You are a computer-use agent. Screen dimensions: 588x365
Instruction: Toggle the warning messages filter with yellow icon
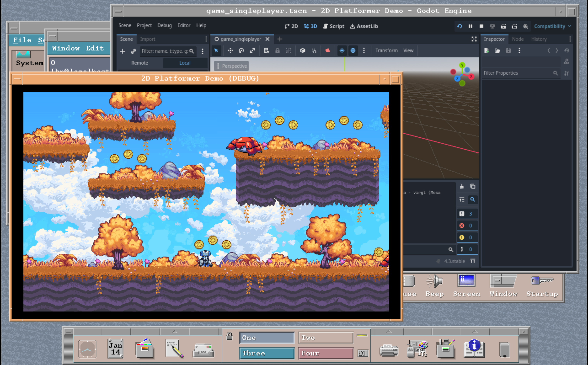coord(467,237)
